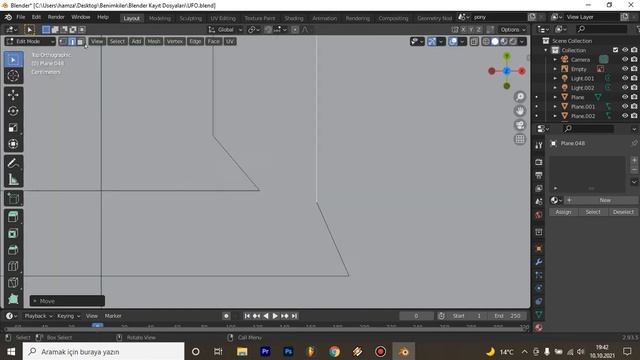Select the Add Cube tool
Image resolution: width=640 pixels, height=360 pixels.
[13, 198]
